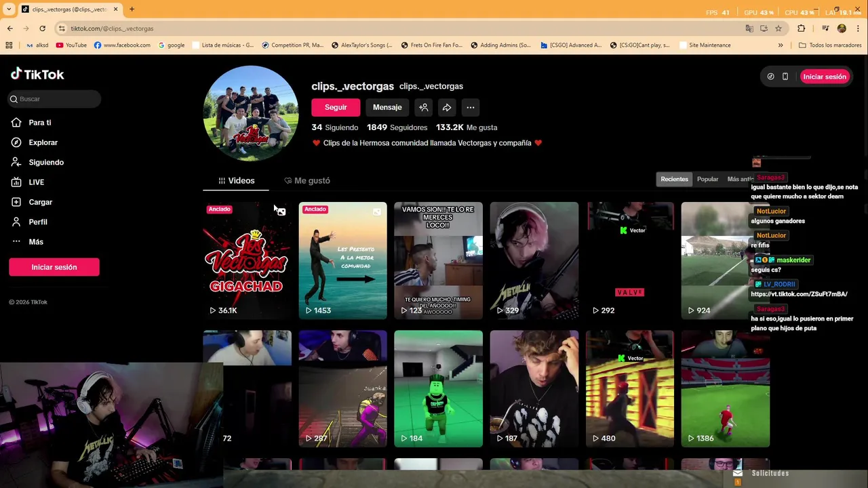
Task: Open the video with 292 views
Action: [x=630, y=260]
